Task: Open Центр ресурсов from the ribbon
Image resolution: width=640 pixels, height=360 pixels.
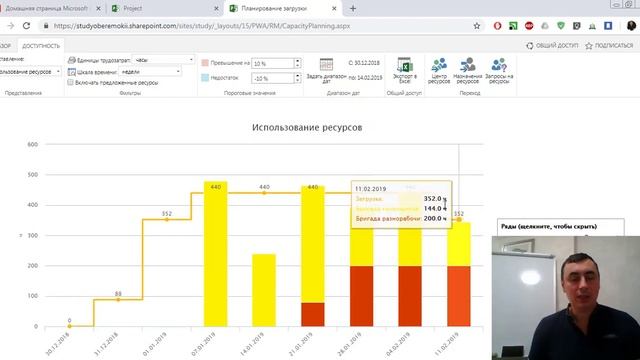Action: (x=439, y=71)
